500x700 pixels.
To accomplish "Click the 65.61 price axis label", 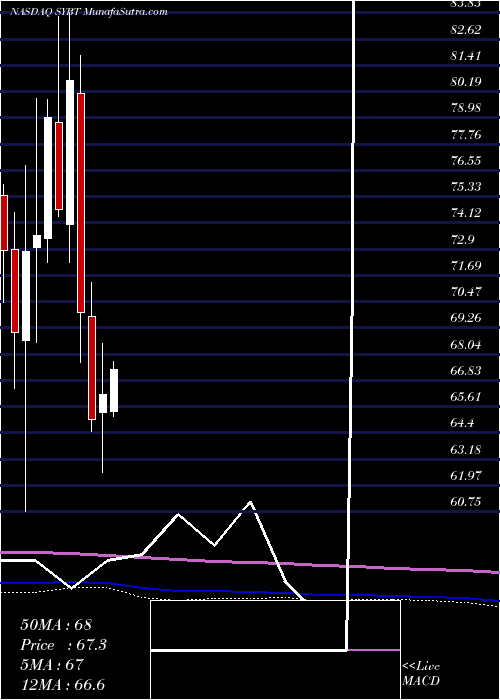I will pos(466,397).
